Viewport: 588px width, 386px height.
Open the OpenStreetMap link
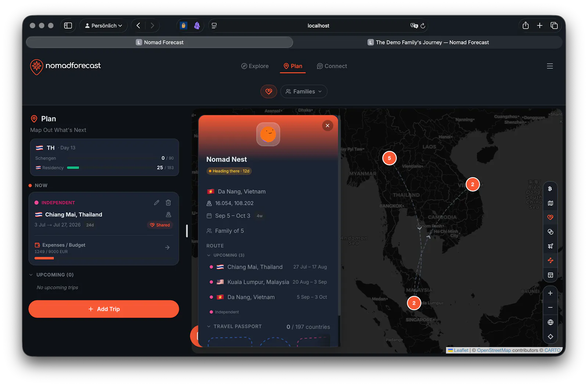pos(494,350)
